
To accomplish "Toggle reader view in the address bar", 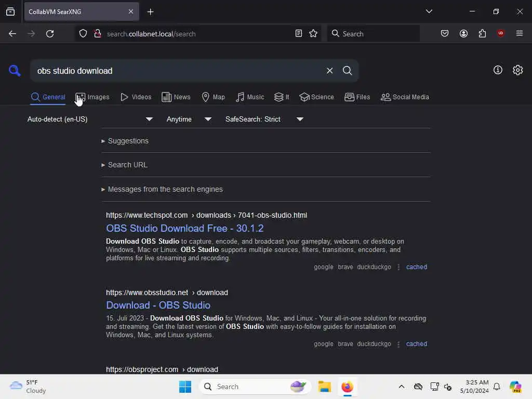I will [x=299, y=34].
